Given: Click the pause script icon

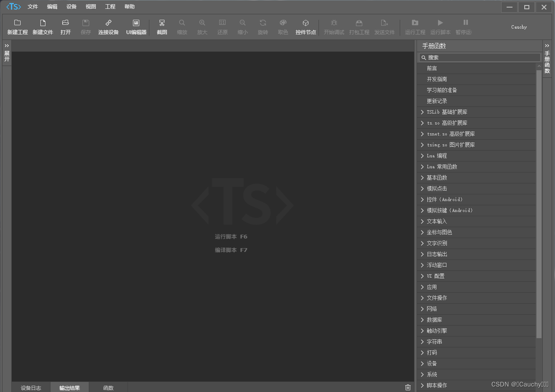Looking at the screenshot, I should (465, 23).
